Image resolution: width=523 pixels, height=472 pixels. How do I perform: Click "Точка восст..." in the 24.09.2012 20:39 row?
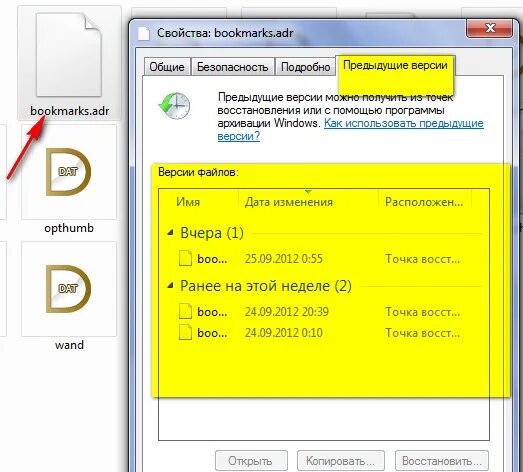click(423, 312)
